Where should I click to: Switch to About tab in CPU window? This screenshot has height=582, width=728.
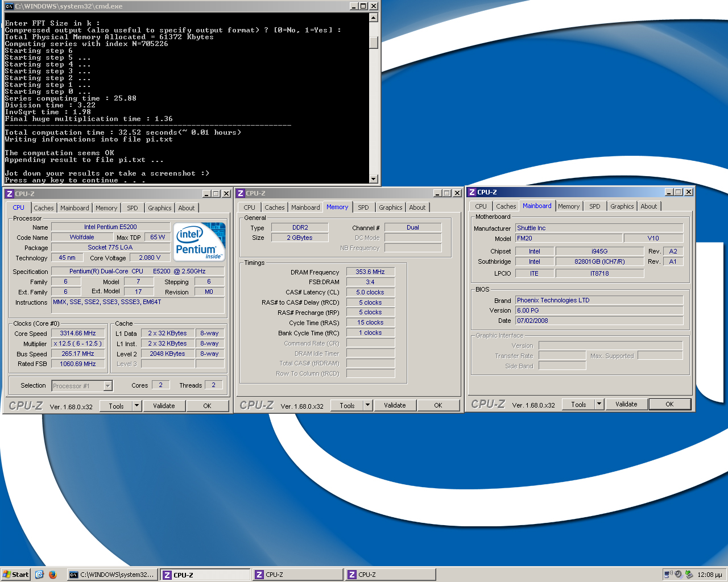tap(187, 208)
